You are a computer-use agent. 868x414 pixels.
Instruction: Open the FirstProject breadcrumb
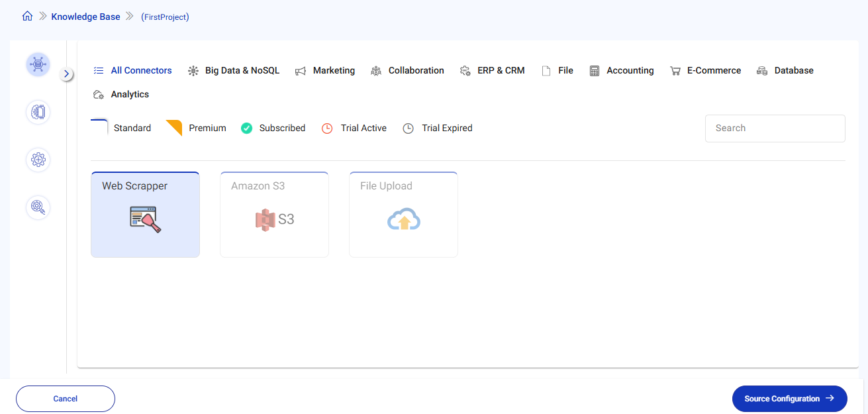click(x=165, y=17)
